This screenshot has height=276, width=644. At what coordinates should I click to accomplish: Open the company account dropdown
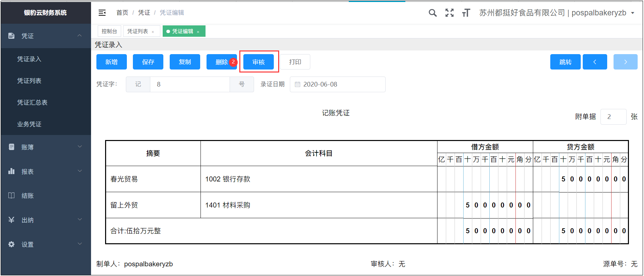tap(632, 13)
